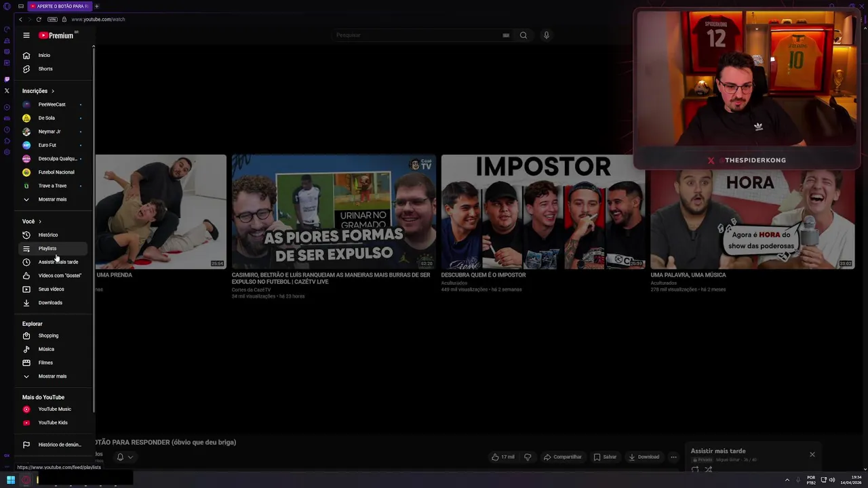Open DESCUBRA QUEM É O IMPOSTOR title

(484, 275)
